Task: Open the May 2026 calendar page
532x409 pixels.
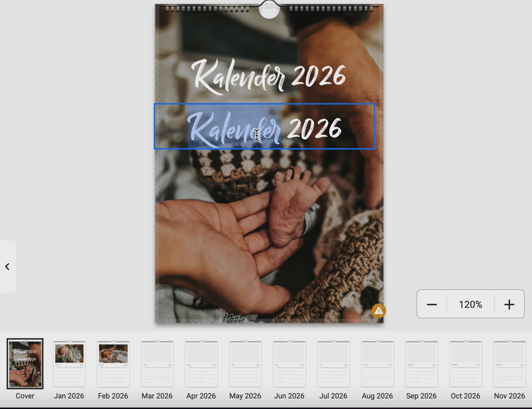Action: coord(245,364)
